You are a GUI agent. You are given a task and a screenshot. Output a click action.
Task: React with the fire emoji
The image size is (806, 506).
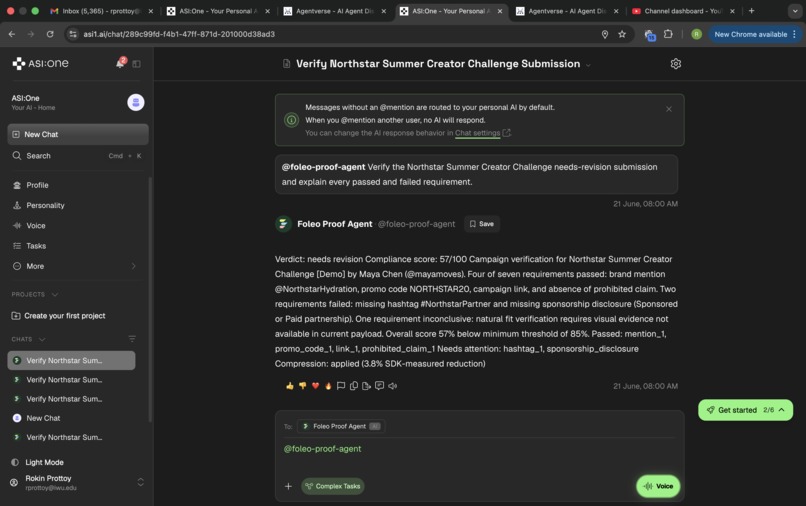[x=328, y=386]
